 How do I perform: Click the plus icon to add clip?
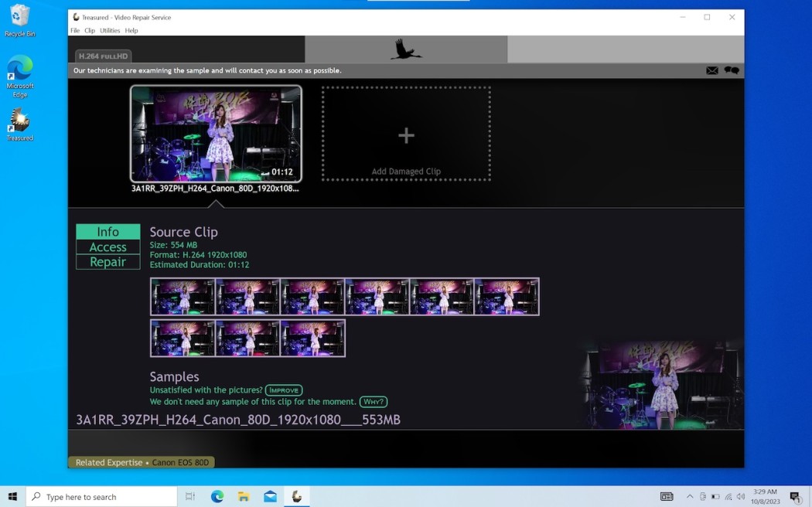[x=406, y=135]
